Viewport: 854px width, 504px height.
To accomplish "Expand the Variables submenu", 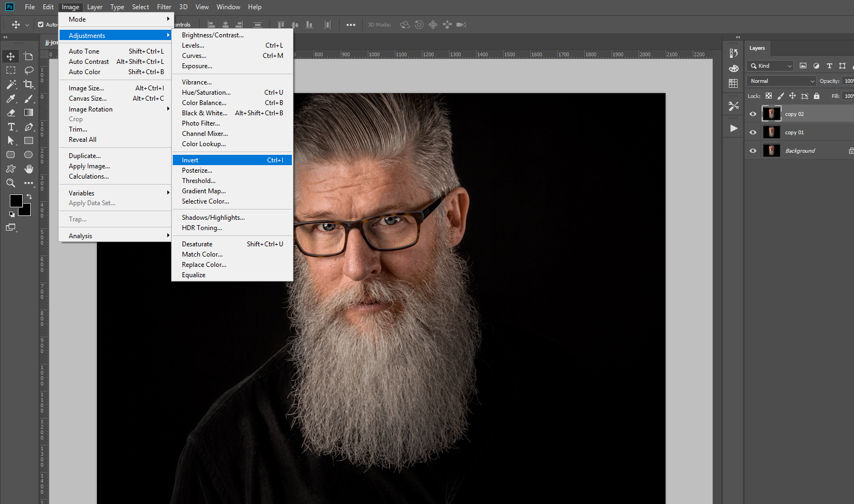I will click(115, 193).
